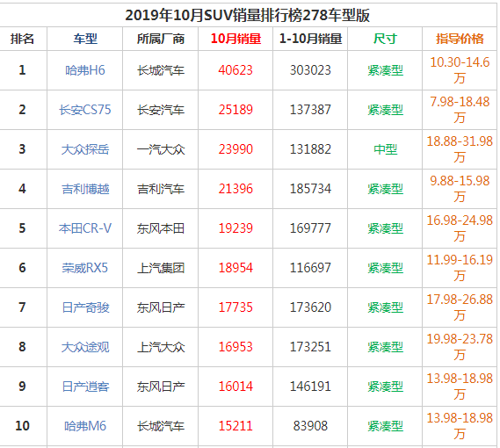Image resolution: width=500 pixels, height=448 pixels.
Task: Open the 日产逍客 model link
Action: [x=85, y=387]
